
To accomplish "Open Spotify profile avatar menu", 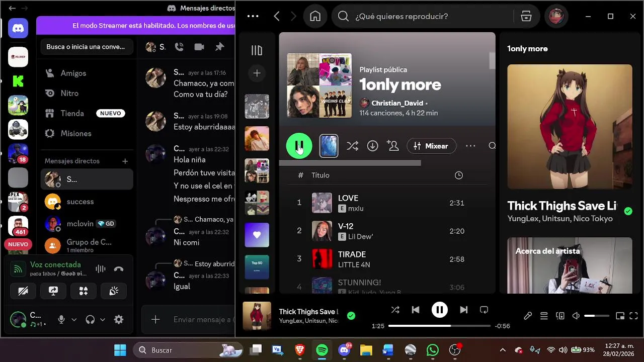I will coord(556,16).
